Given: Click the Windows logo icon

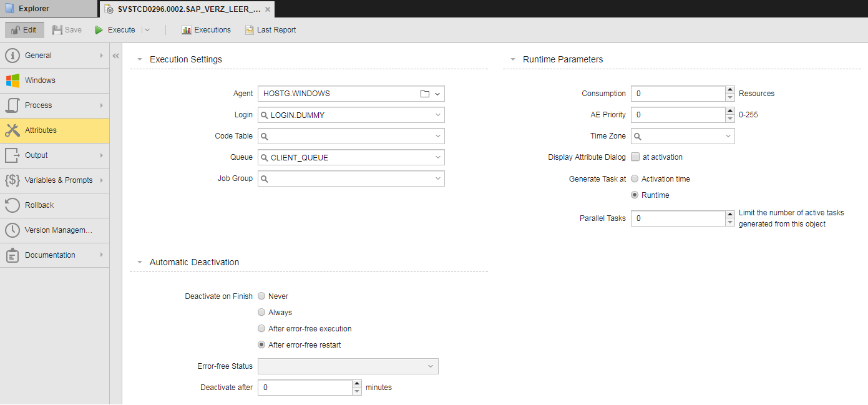Looking at the screenshot, I should [12, 81].
